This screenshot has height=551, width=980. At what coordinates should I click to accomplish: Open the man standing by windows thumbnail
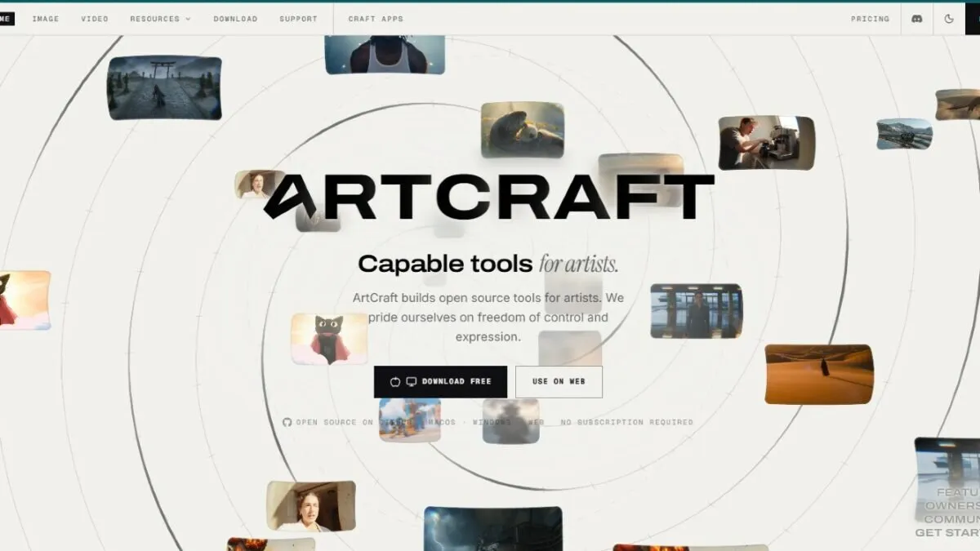pos(697,311)
